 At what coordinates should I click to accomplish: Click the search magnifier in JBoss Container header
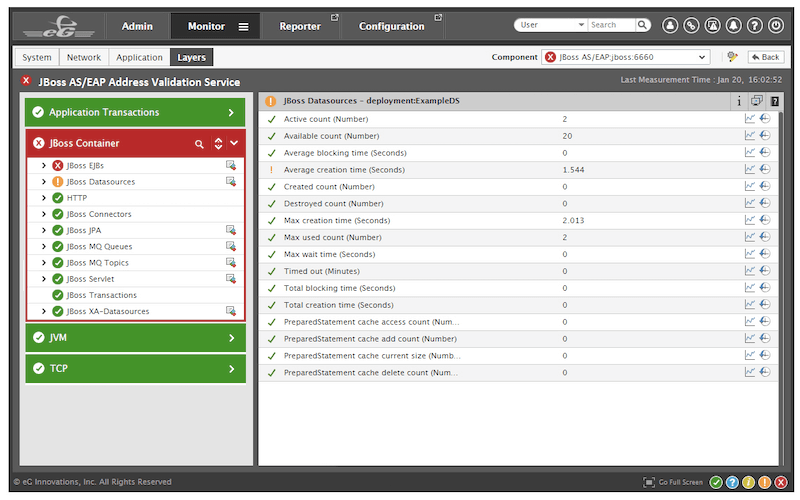pyautogui.click(x=200, y=144)
